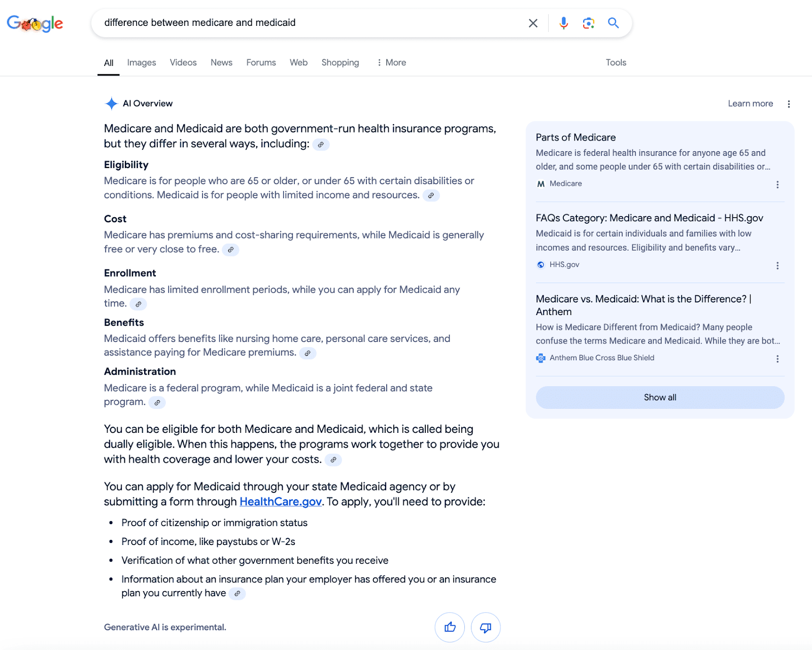Click the Anthem Blue Cross favicon
Viewport: 812px width, 650px height.
click(x=541, y=358)
